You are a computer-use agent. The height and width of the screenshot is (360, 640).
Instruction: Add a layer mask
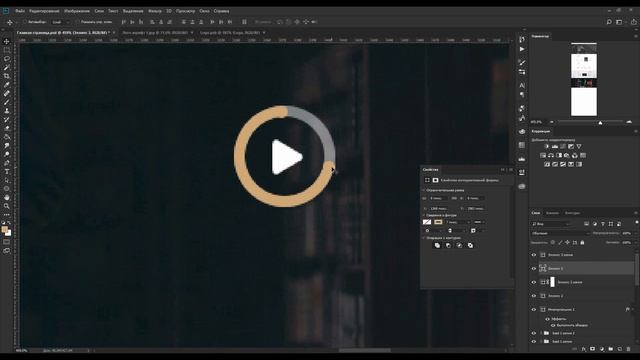click(x=593, y=349)
